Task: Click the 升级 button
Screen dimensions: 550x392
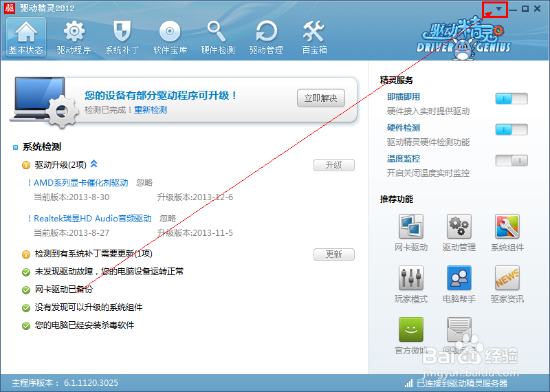Action: point(333,165)
